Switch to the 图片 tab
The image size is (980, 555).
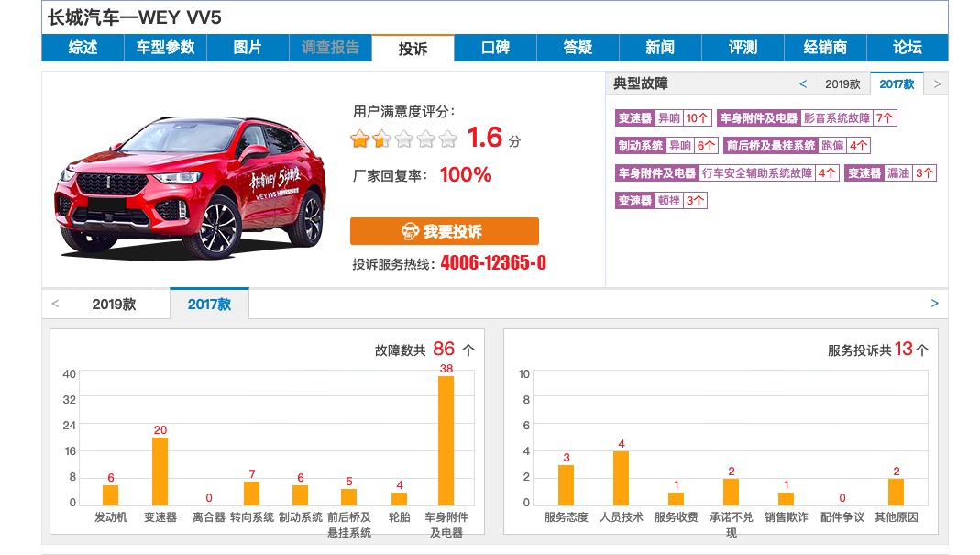coord(248,48)
